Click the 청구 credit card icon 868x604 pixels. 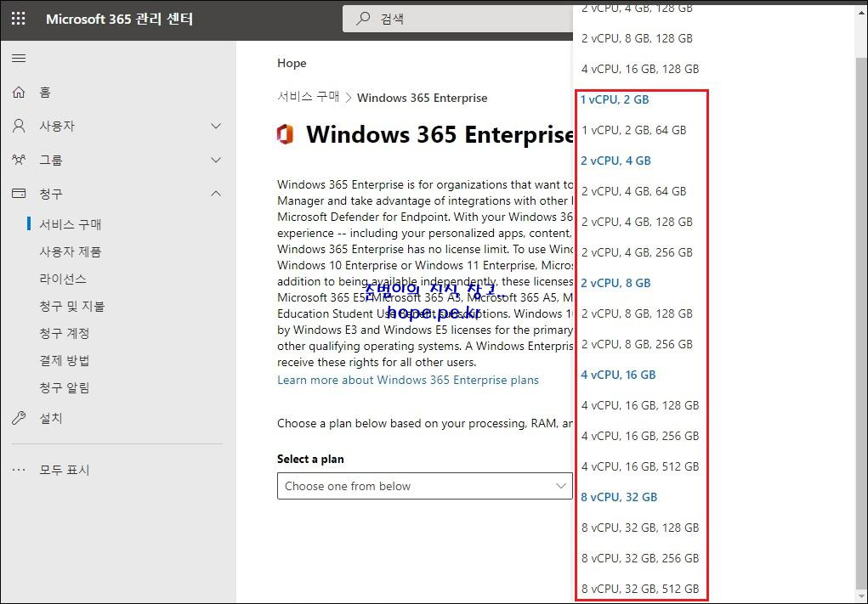pyautogui.click(x=19, y=194)
